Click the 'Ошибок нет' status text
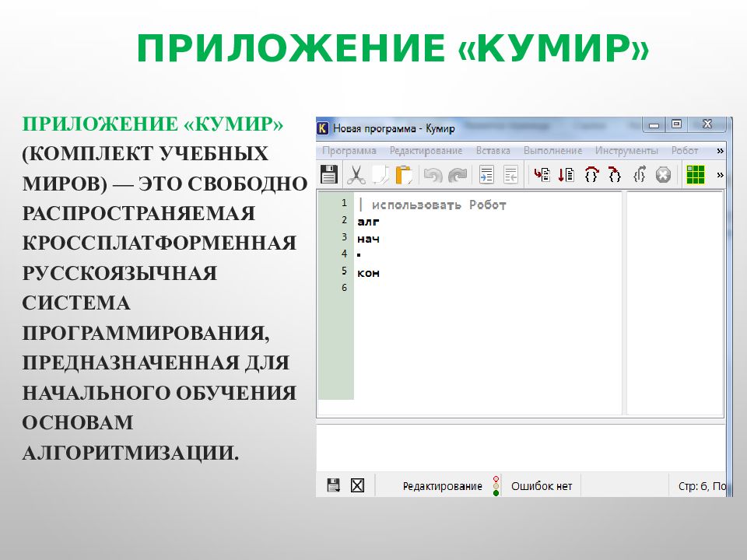Image resolution: width=747 pixels, height=560 pixels. coord(542,486)
